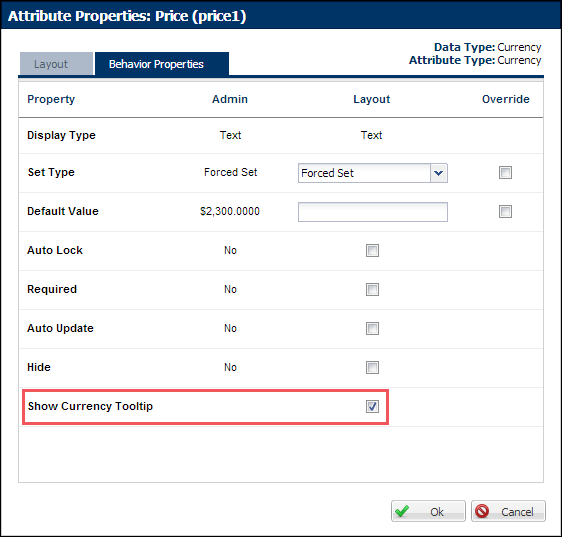Click the Auto Update property label

point(60,328)
